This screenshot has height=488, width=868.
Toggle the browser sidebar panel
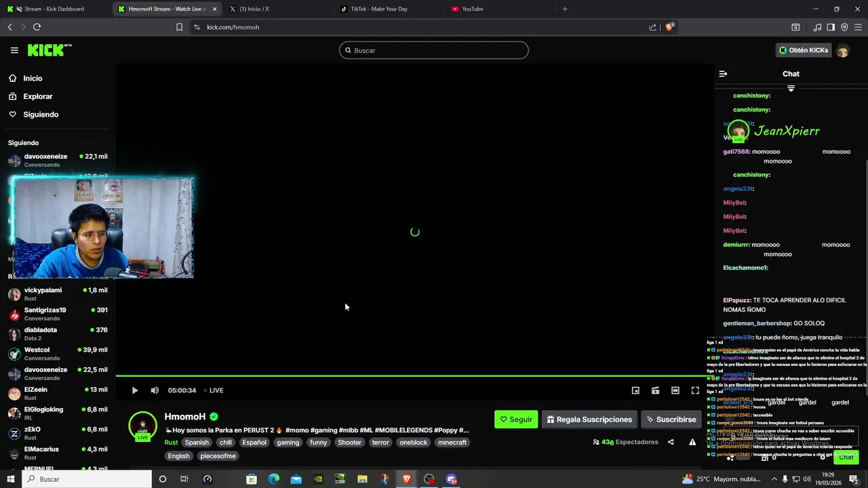point(831,27)
